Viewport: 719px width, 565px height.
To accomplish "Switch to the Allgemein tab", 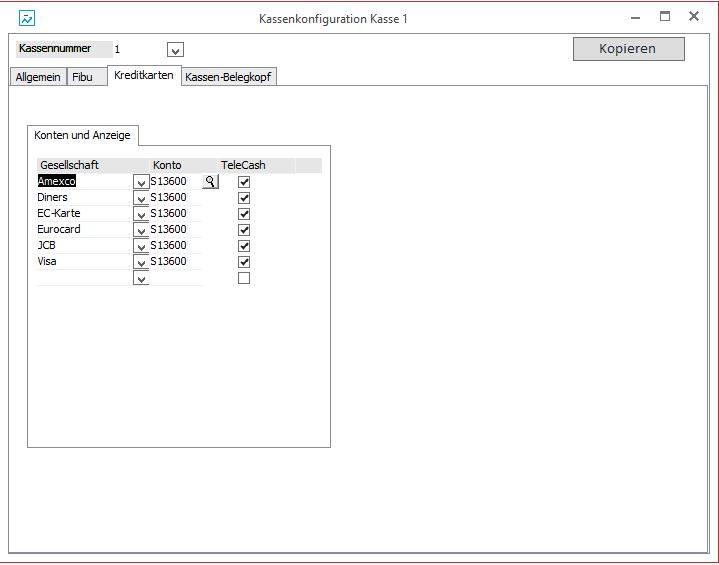I will (38, 77).
